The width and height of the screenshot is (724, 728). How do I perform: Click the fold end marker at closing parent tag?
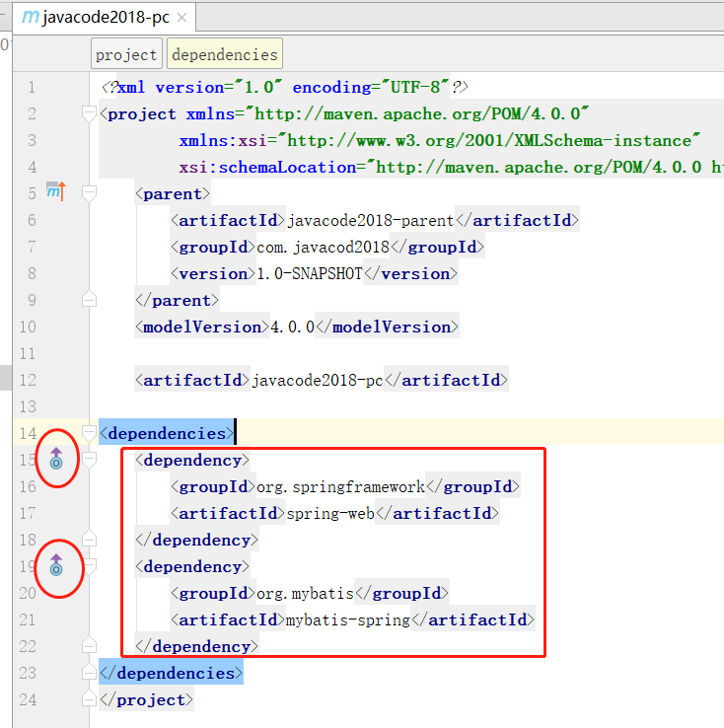pyautogui.click(x=90, y=299)
